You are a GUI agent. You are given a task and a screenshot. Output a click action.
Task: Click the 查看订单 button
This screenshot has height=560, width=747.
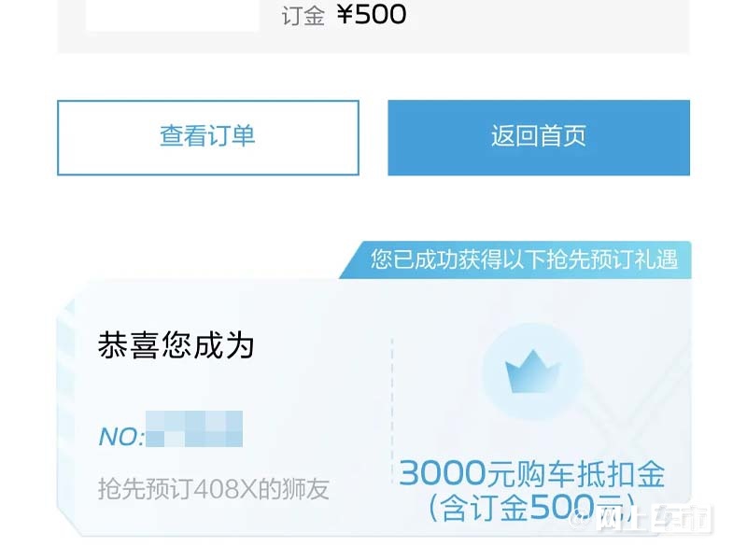(207, 137)
